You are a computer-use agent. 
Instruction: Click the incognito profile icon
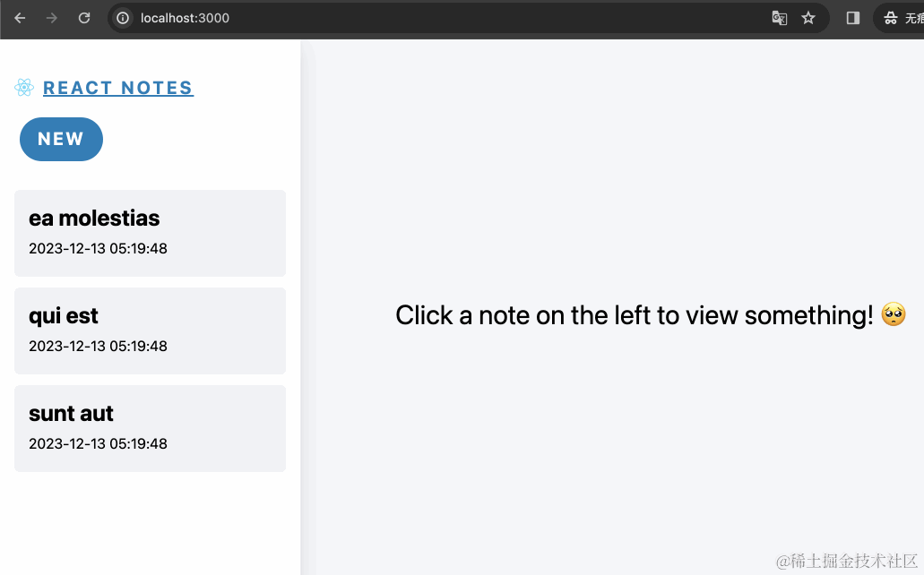pos(891,18)
